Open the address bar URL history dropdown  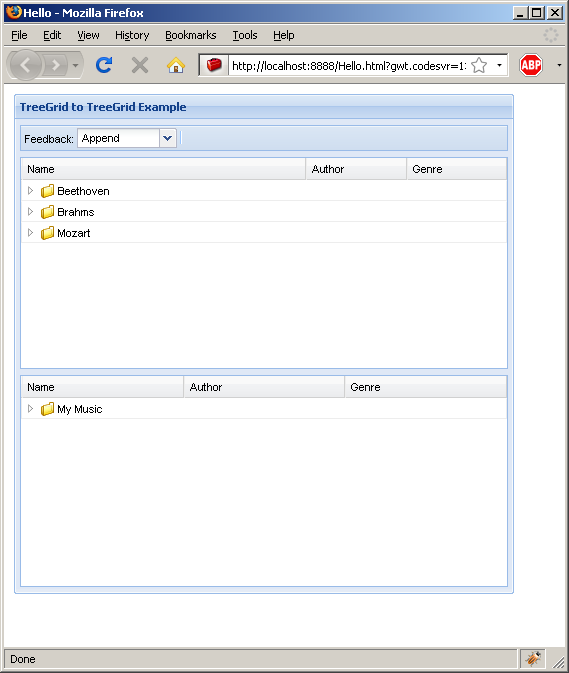point(499,65)
